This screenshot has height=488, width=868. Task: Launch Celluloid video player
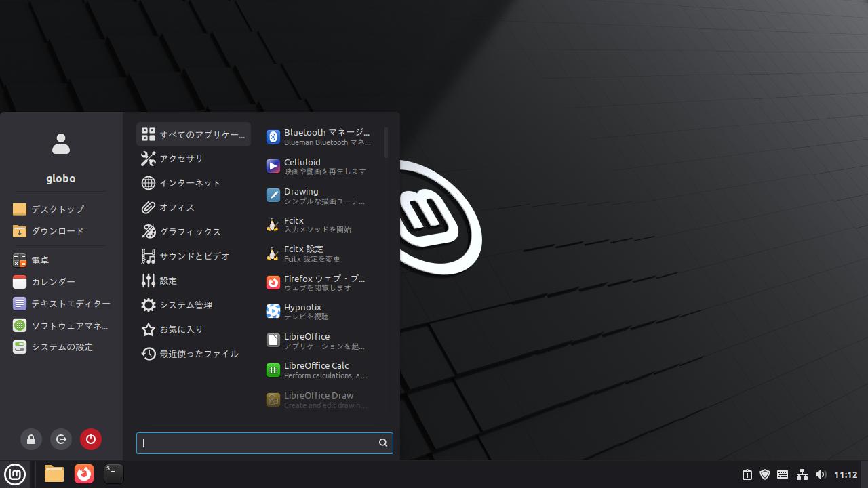[317, 166]
